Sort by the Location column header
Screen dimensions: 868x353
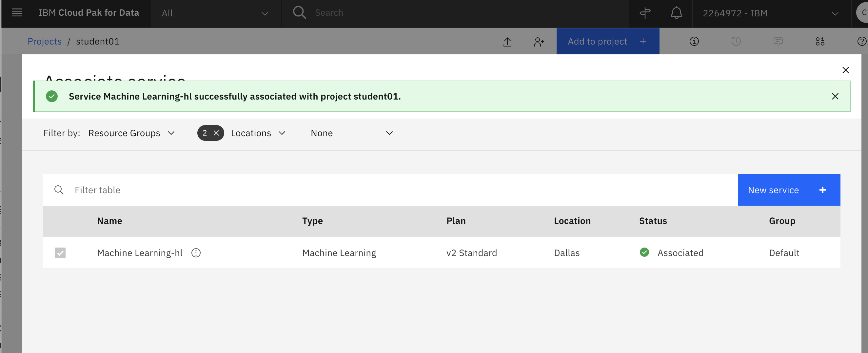point(572,221)
